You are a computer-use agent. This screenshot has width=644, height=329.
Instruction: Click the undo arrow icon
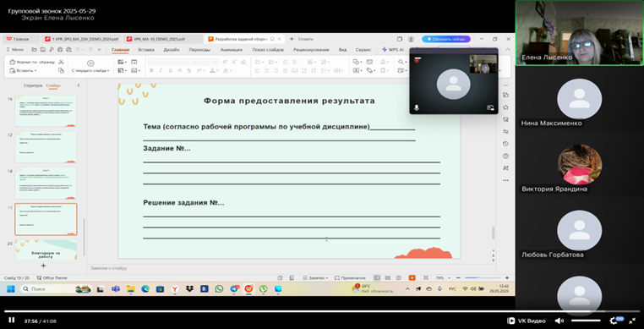(x=78, y=50)
